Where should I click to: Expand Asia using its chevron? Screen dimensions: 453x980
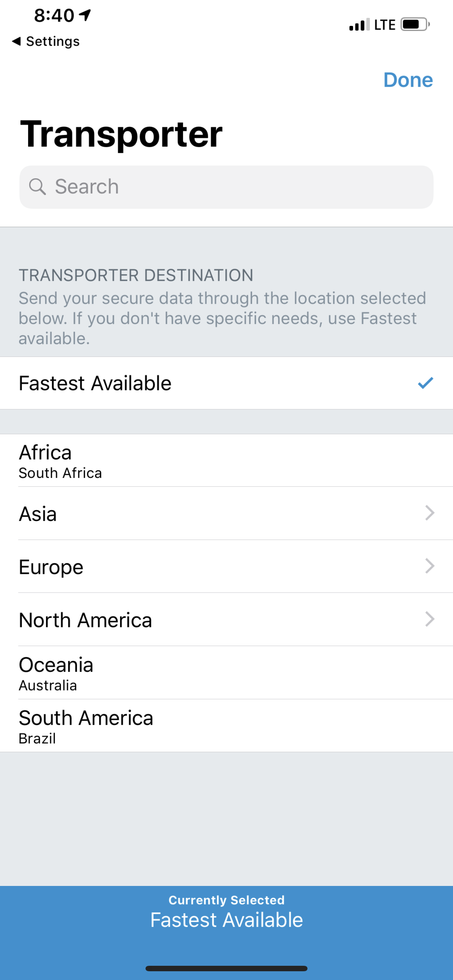tap(429, 513)
